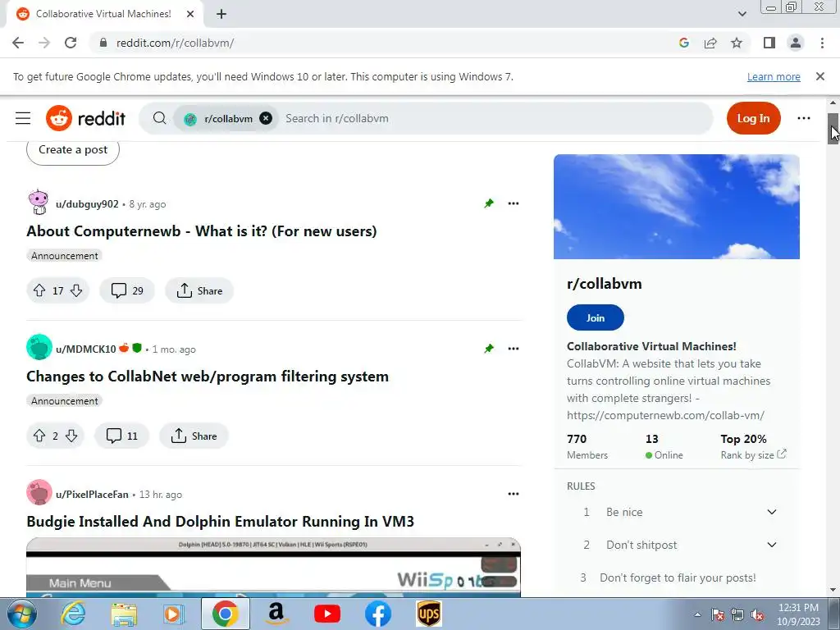Upvote the CollabNet filtering post
This screenshot has height=630, width=840.
tap(39, 436)
